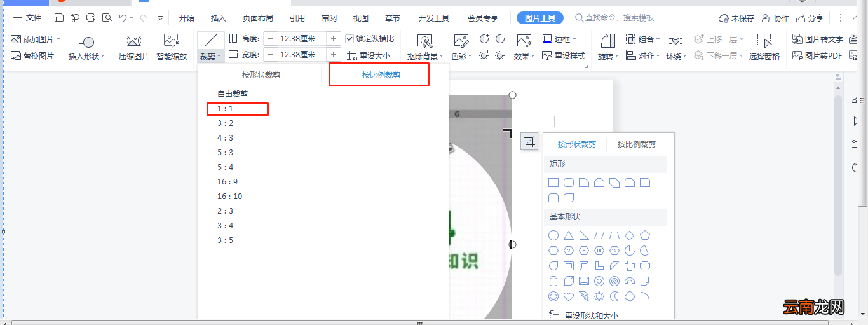Increase height with the plus stepper

tap(334, 39)
